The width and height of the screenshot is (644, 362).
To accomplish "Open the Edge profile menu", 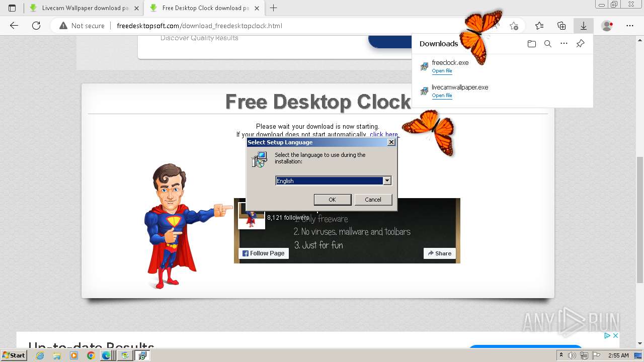I will (x=607, y=26).
